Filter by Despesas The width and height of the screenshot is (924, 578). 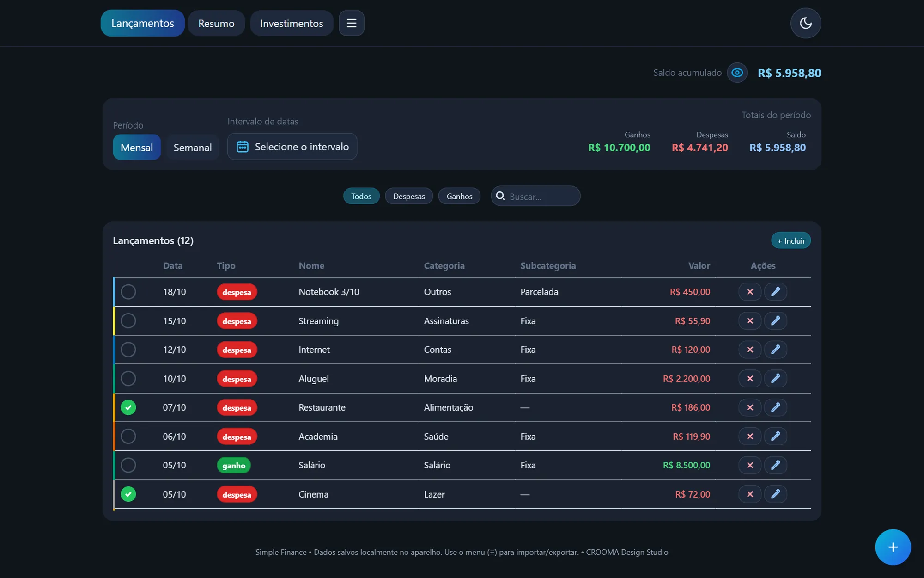tap(409, 196)
